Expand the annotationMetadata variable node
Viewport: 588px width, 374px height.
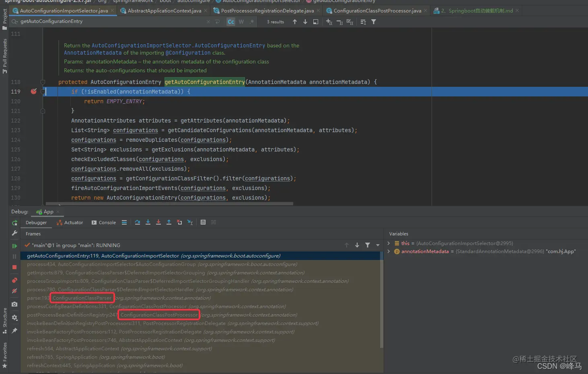[389, 251]
